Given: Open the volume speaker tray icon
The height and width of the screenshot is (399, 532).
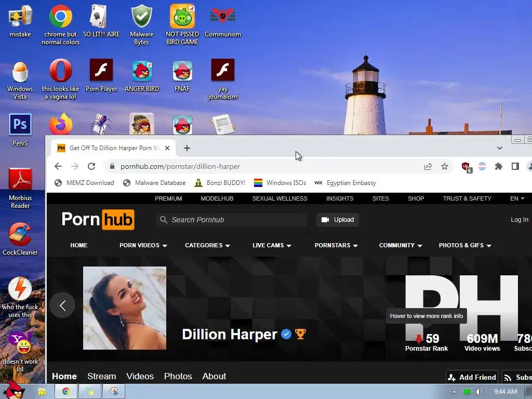Looking at the screenshot, I should tap(479, 392).
